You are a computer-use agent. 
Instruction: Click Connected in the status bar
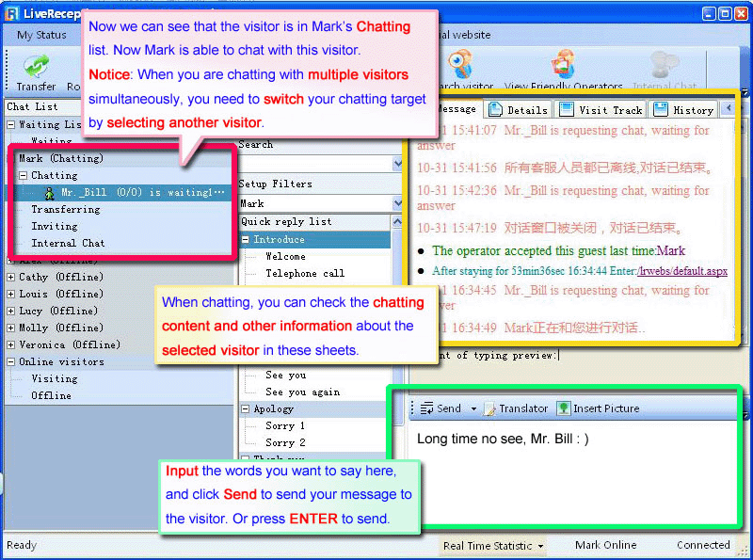(x=703, y=545)
